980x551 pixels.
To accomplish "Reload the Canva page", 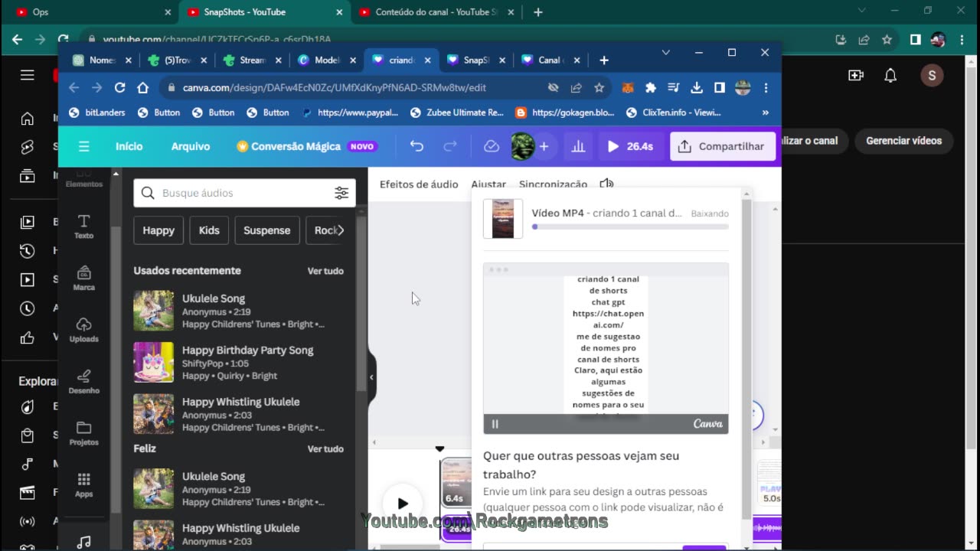I will pos(119,88).
